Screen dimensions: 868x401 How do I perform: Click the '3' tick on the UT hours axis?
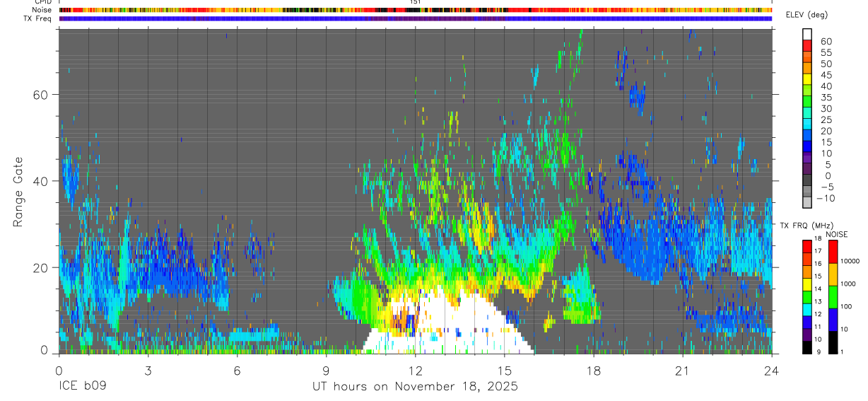[x=148, y=370]
